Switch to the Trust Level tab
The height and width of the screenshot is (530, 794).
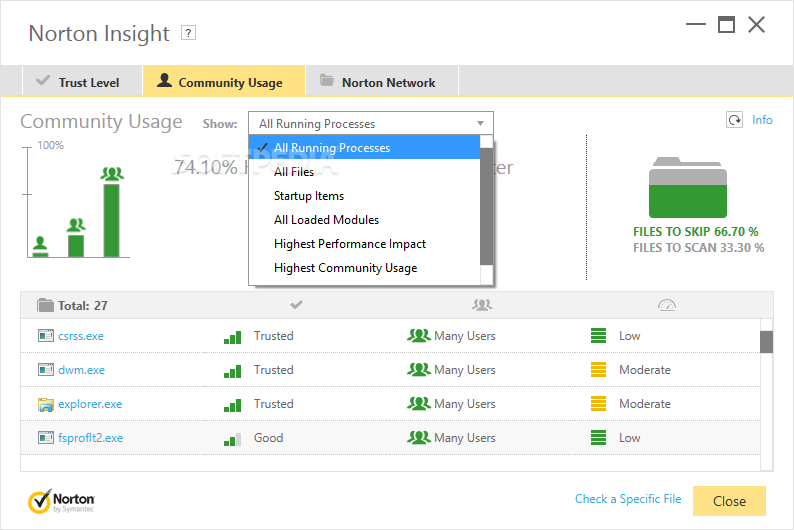[82, 81]
